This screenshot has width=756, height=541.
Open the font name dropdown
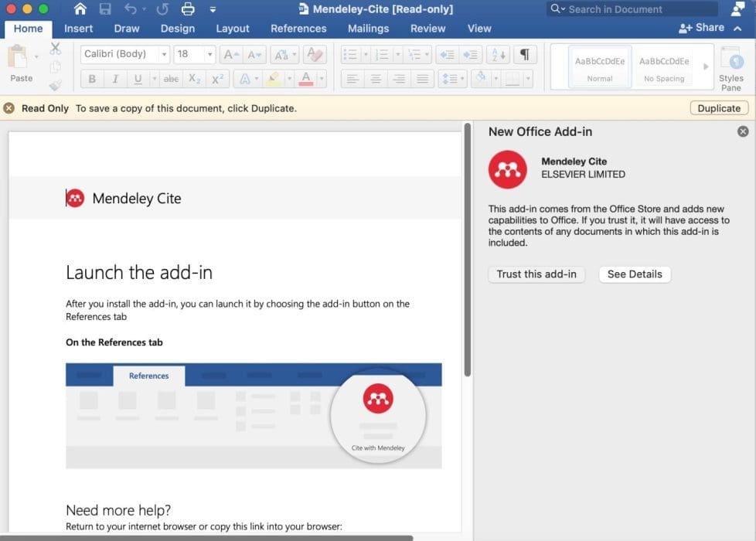tap(163, 54)
